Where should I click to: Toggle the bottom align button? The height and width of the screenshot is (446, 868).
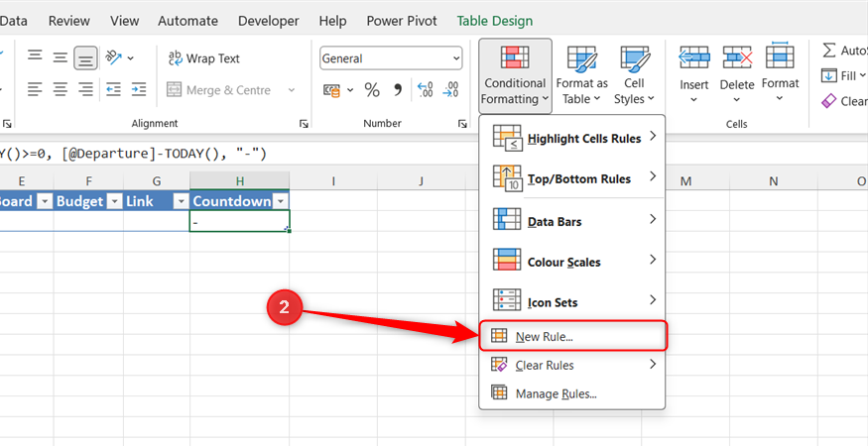pyautogui.click(x=85, y=57)
